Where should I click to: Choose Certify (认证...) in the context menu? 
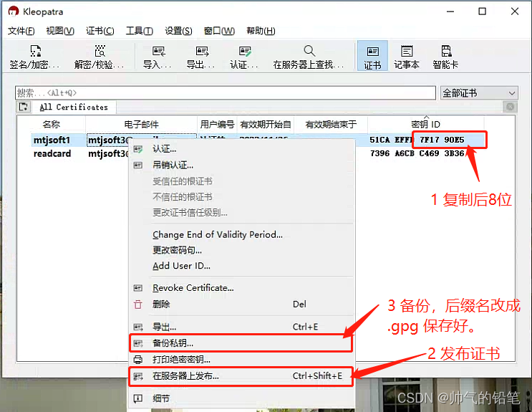click(241, 149)
